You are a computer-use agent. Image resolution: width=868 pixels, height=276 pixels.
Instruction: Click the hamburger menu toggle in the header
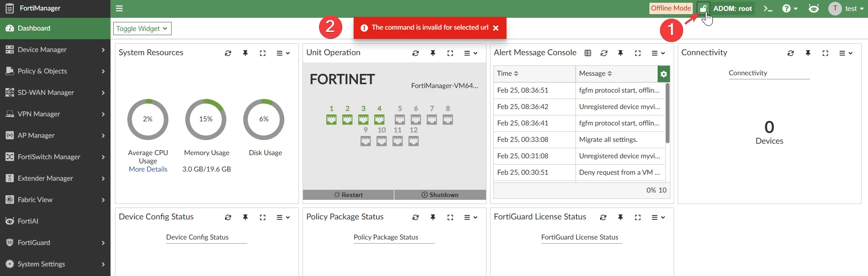tap(119, 8)
